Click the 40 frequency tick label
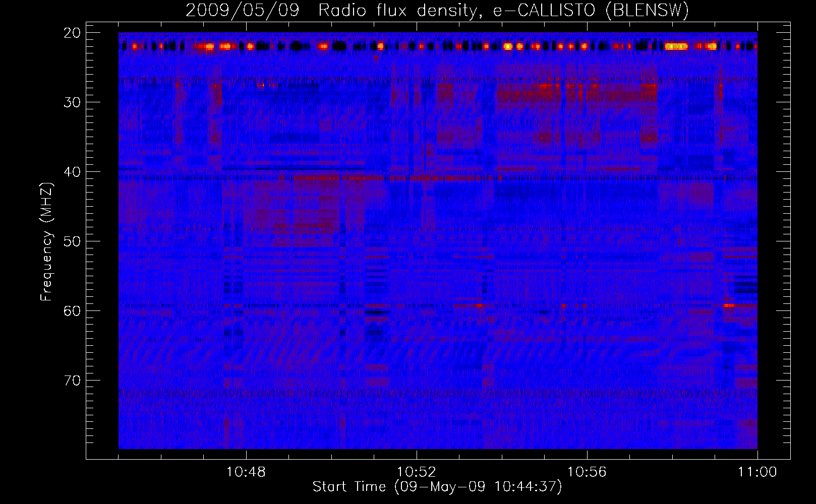The width and height of the screenshot is (816, 504). 73,172
